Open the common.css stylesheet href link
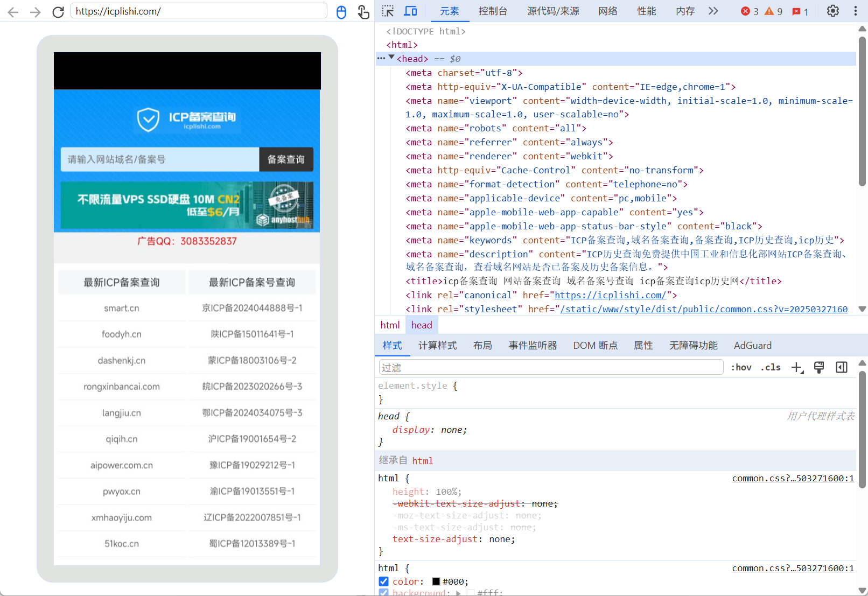 704,309
